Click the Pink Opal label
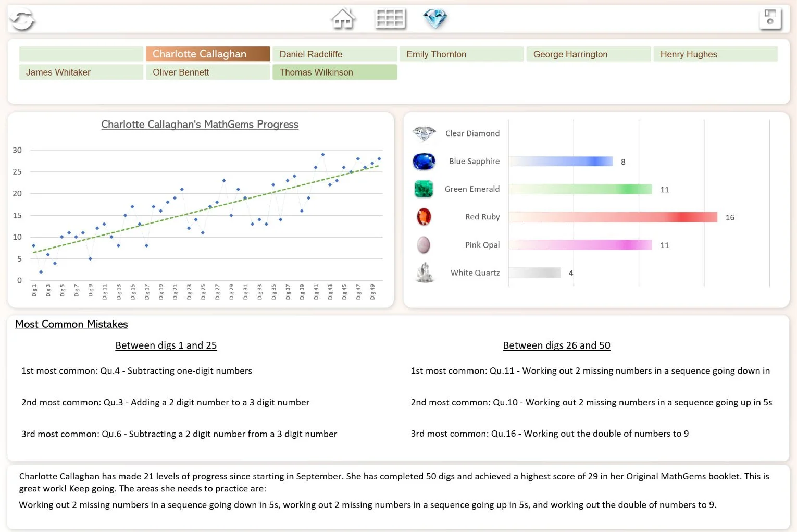 [x=482, y=245]
